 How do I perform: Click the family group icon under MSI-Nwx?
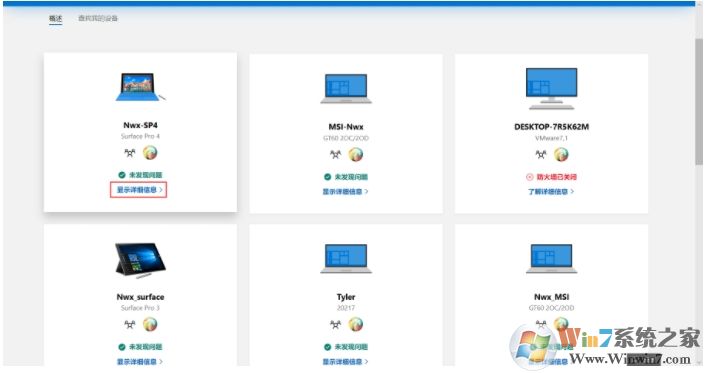point(335,155)
